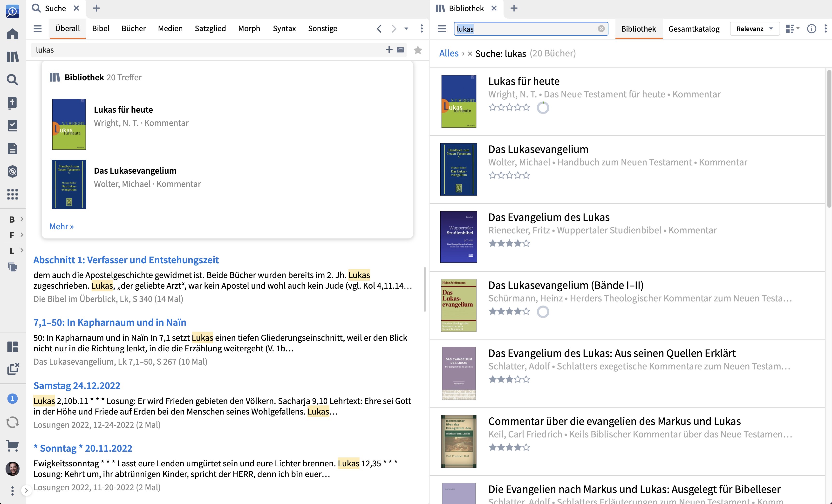Click the Lukas für heute cover in search results
This screenshot has width=832, height=504.
coord(69,124)
